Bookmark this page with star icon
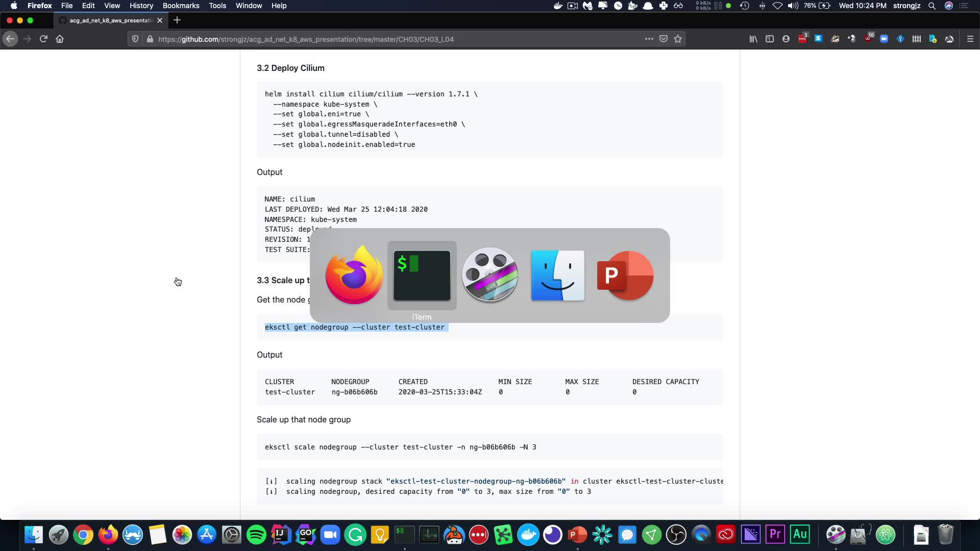This screenshot has height=551, width=980. 678,39
